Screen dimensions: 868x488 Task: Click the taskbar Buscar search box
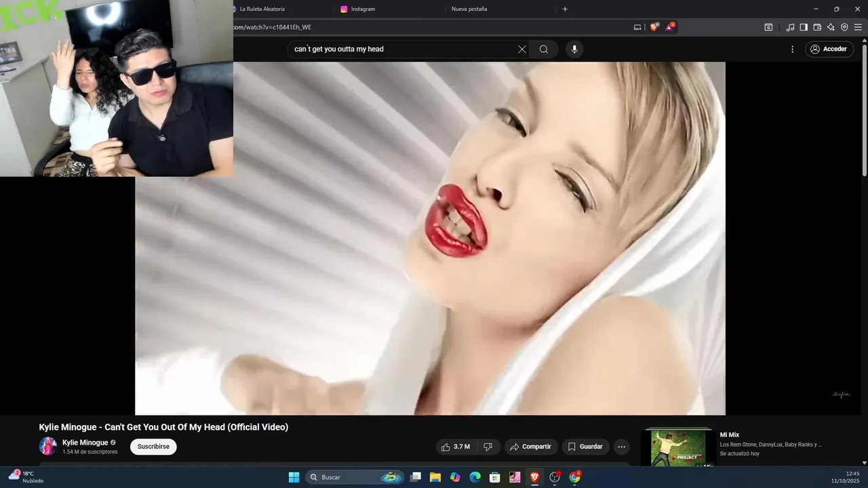(x=355, y=477)
